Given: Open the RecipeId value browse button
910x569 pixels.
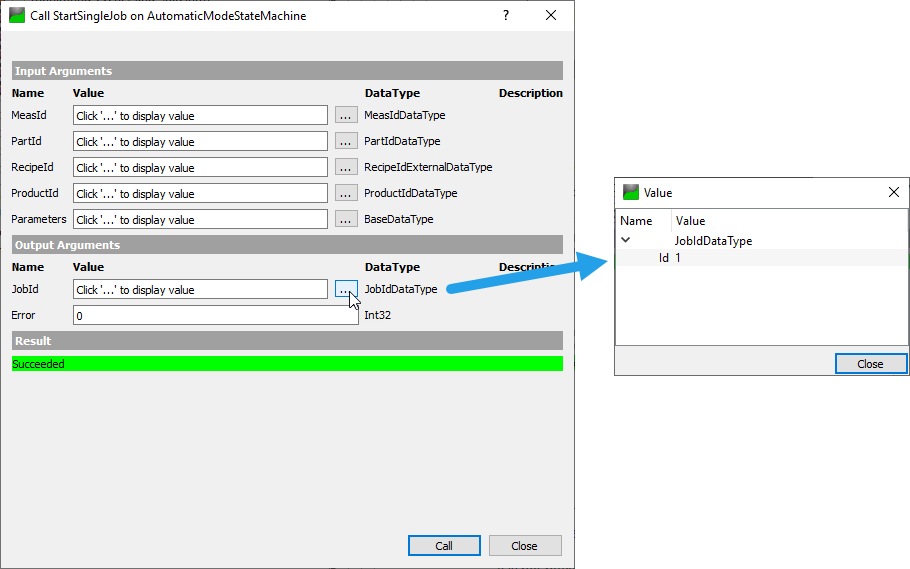Looking at the screenshot, I should point(346,167).
